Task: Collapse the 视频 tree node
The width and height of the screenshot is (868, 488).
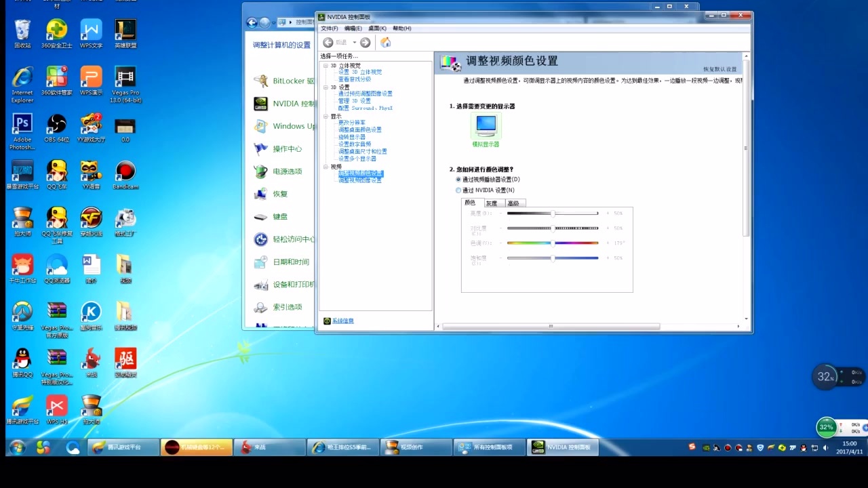Action: coord(325,167)
